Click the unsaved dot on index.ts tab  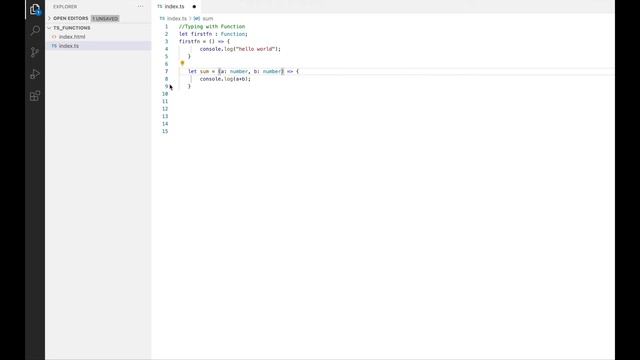point(194,7)
